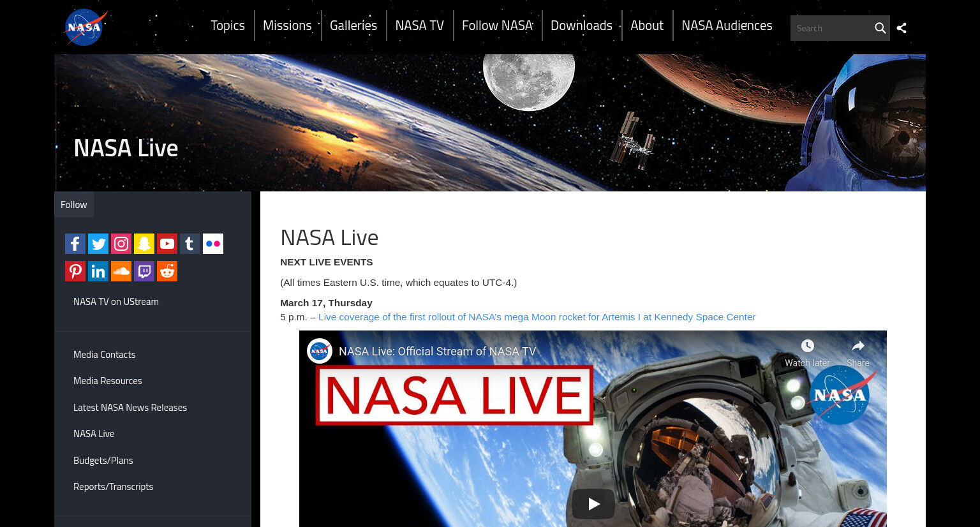Open Budgets/Plans link
This screenshot has height=527, width=980.
(x=103, y=461)
